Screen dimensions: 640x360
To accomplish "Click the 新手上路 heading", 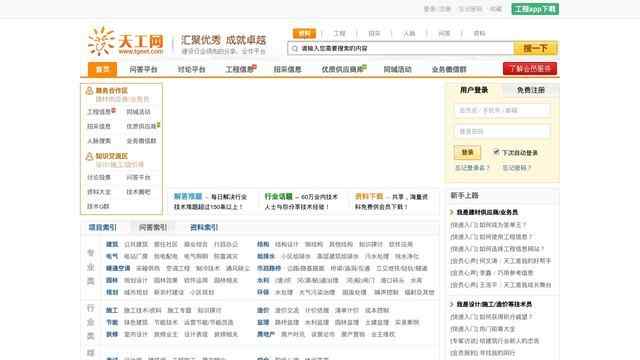I will coord(464,196).
